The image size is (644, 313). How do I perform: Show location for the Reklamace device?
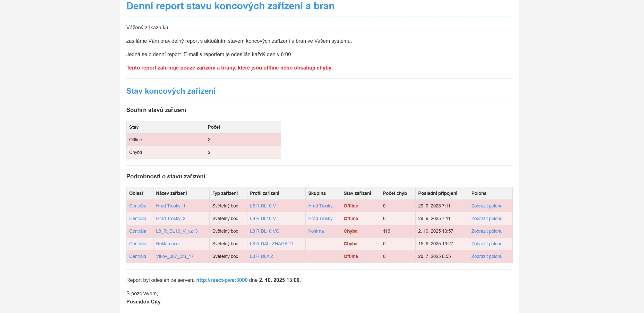pyautogui.click(x=487, y=244)
